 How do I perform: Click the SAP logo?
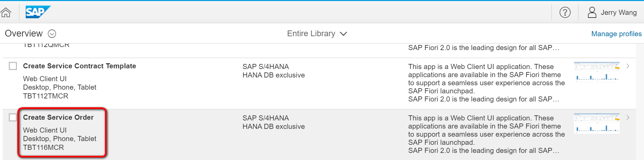(x=38, y=12)
